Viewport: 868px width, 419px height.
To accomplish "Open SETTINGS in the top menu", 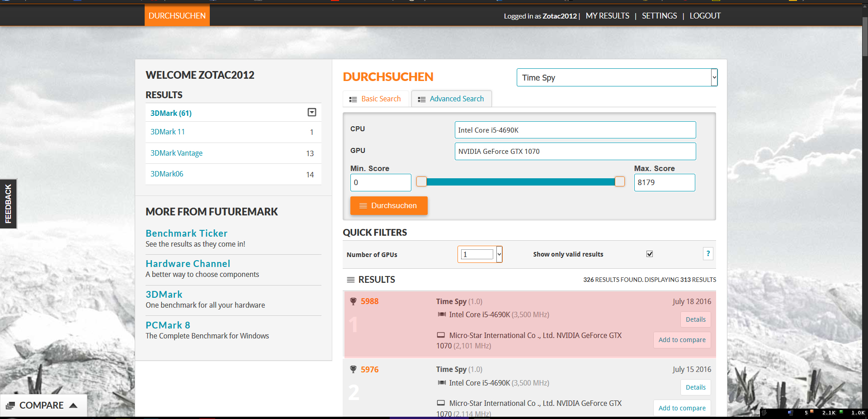I will pos(659,16).
